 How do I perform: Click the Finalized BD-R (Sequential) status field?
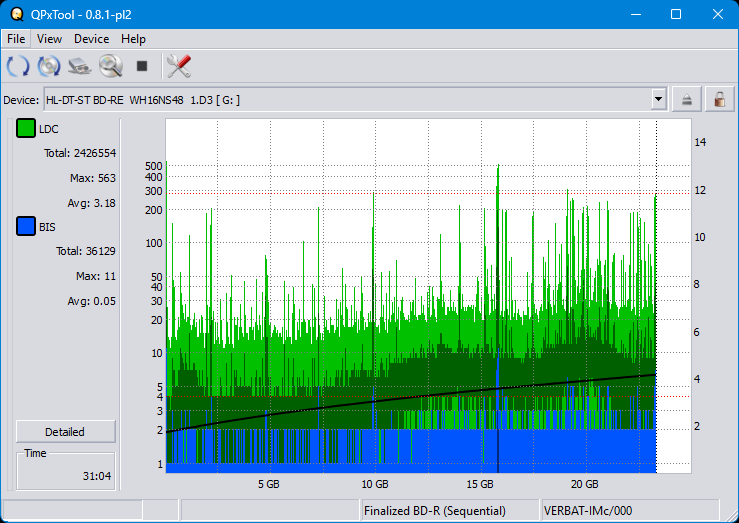point(449,510)
